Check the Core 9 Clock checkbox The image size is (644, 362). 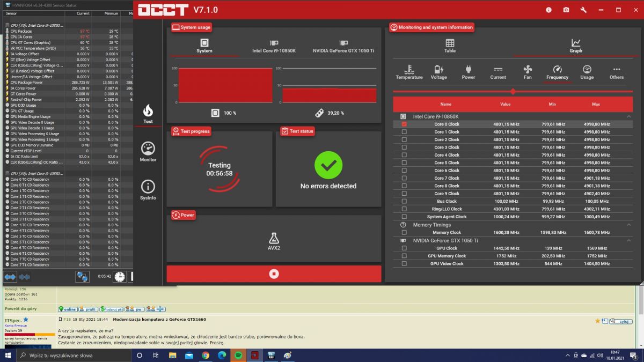pos(404,194)
